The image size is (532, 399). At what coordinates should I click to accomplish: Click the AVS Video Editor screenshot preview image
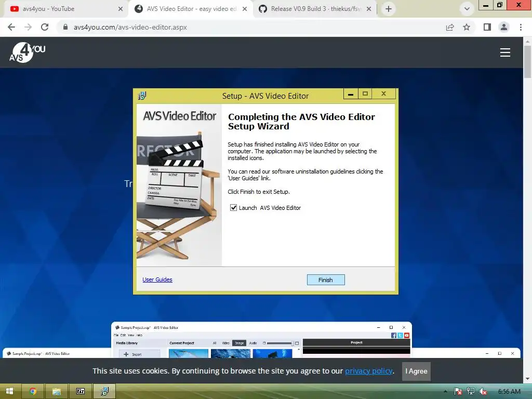(262, 340)
